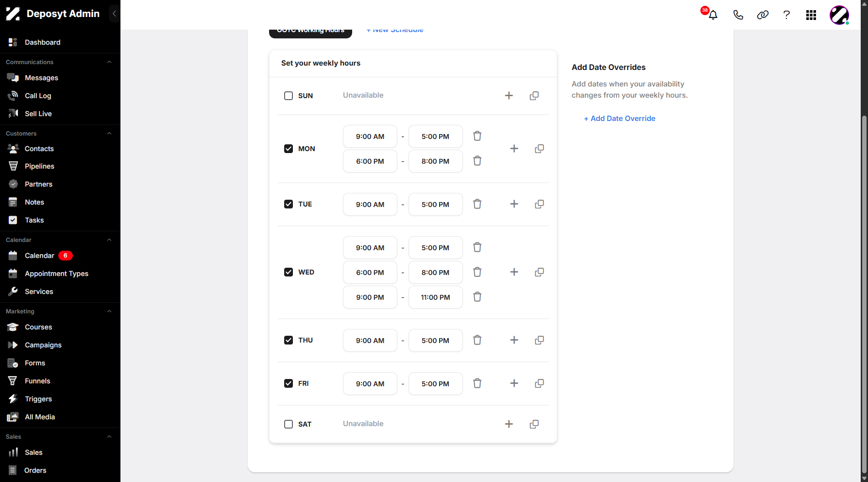
Task: Open Wednesday end time 11:00 PM
Action: click(x=436, y=297)
